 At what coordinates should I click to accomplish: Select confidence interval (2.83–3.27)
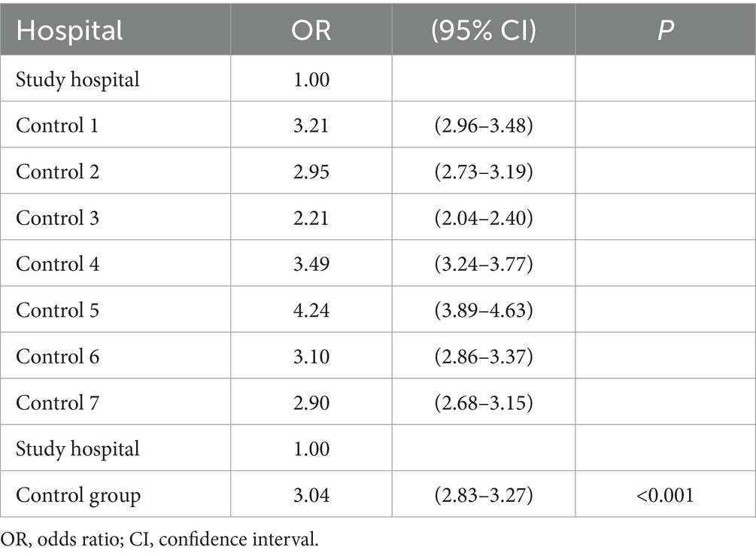(484, 495)
